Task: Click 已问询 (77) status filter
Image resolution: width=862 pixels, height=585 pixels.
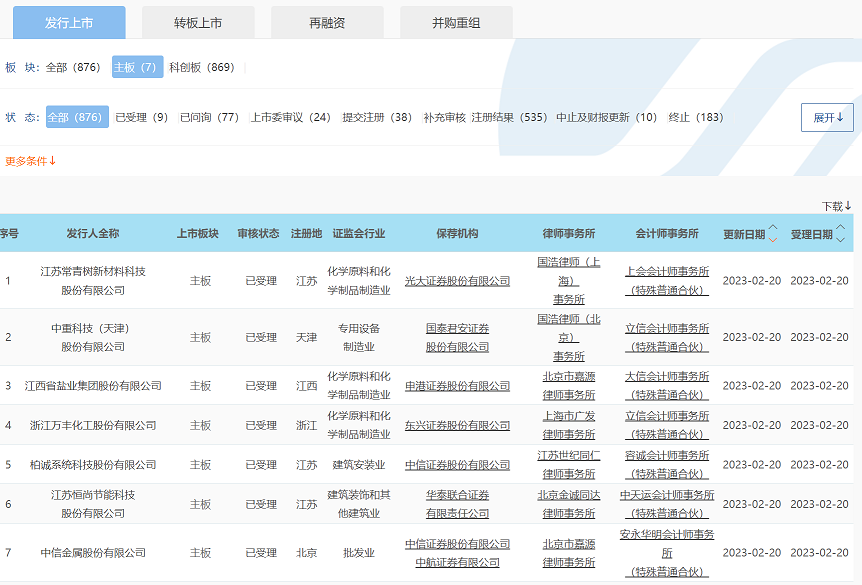Action: [209, 117]
